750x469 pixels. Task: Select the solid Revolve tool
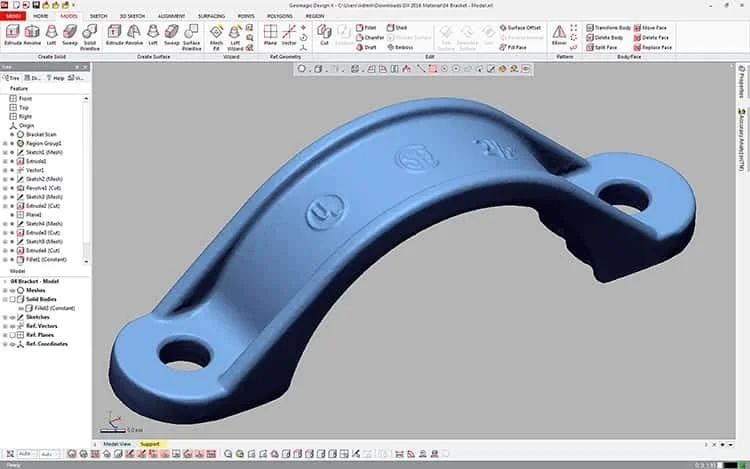click(x=32, y=35)
